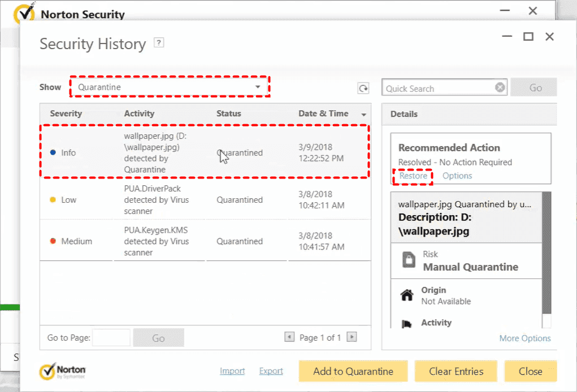Click into the Go to Page field
Image resolution: width=577 pixels, height=392 pixels.
111,338
